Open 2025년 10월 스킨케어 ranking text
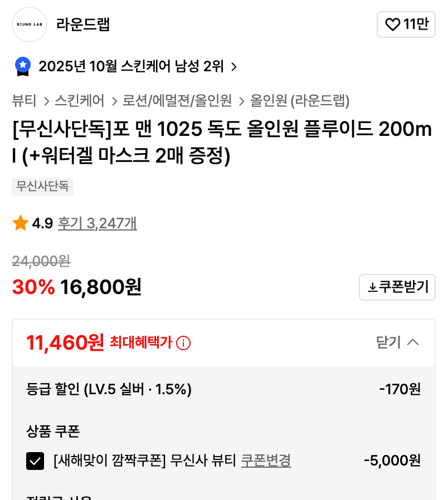This screenshot has height=500, width=448. click(x=131, y=67)
